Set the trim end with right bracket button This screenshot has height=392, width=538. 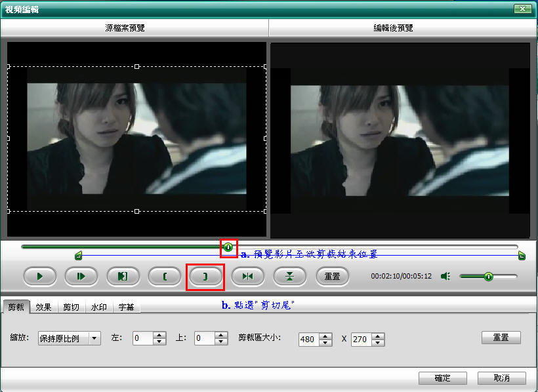205,277
